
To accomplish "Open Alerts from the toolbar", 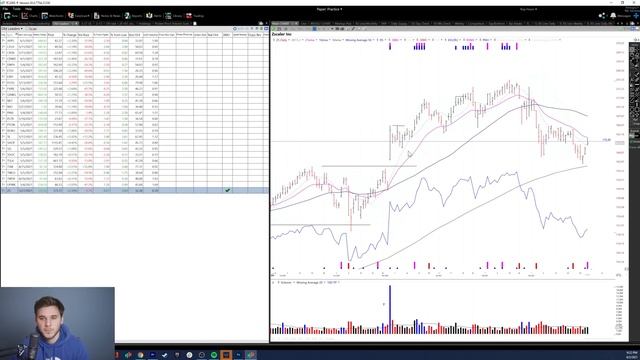I will coord(154,16).
